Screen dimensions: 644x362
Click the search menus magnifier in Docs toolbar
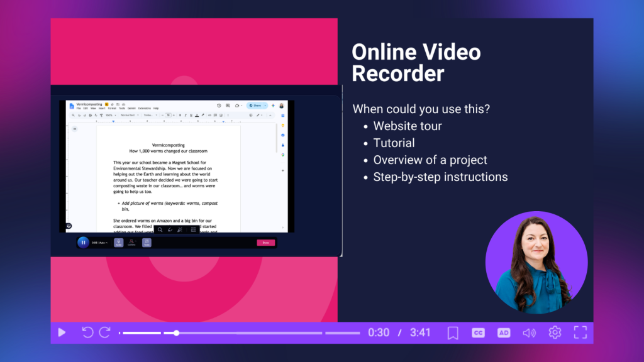click(74, 116)
